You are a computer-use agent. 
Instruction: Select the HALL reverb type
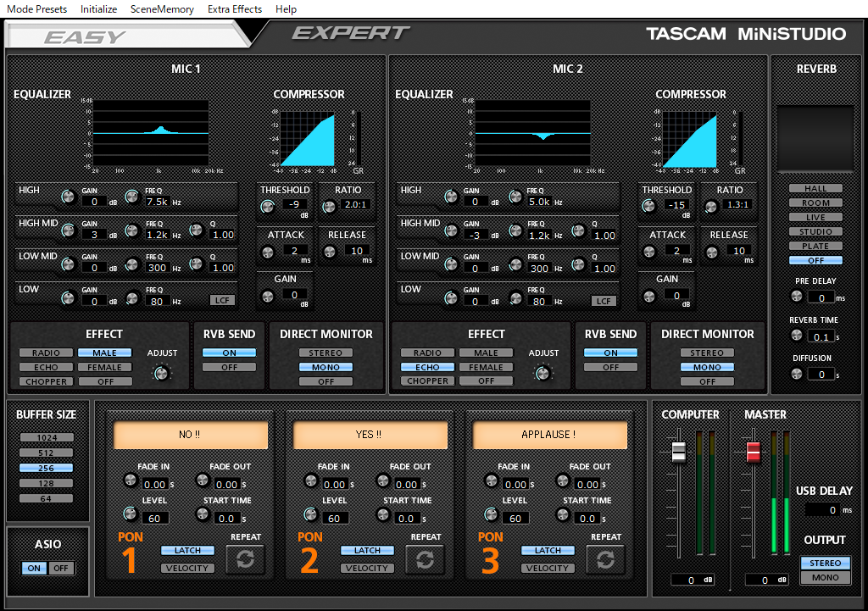(816, 189)
